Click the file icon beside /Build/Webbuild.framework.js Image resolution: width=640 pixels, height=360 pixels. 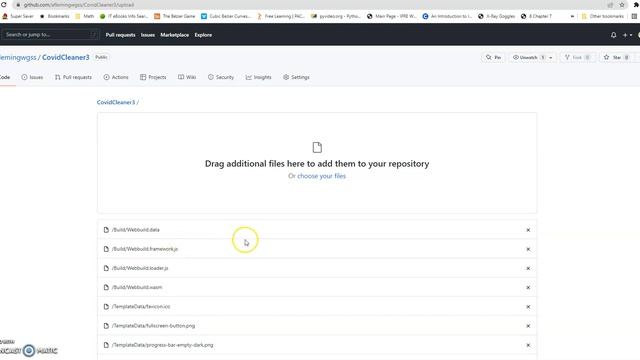point(106,249)
